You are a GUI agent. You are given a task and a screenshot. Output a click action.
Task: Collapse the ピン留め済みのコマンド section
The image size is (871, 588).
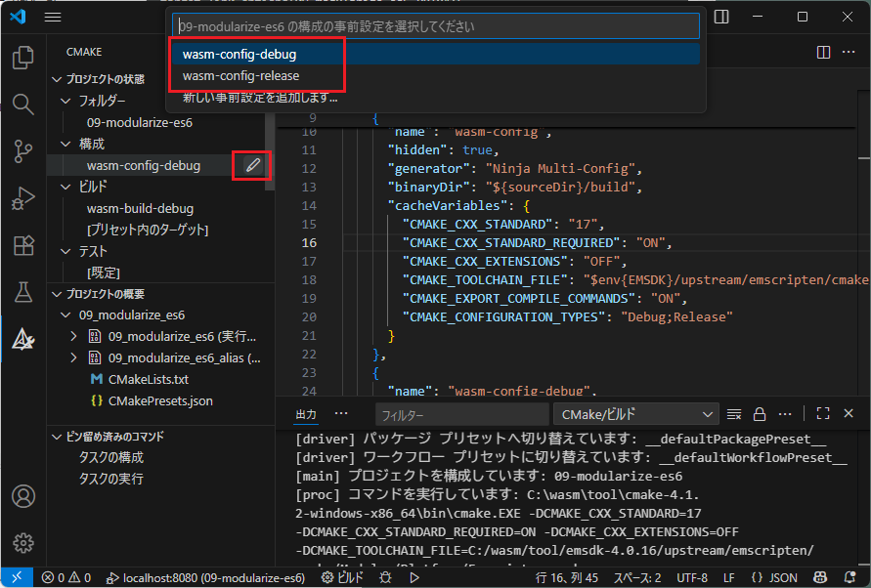pyautogui.click(x=57, y=437)
